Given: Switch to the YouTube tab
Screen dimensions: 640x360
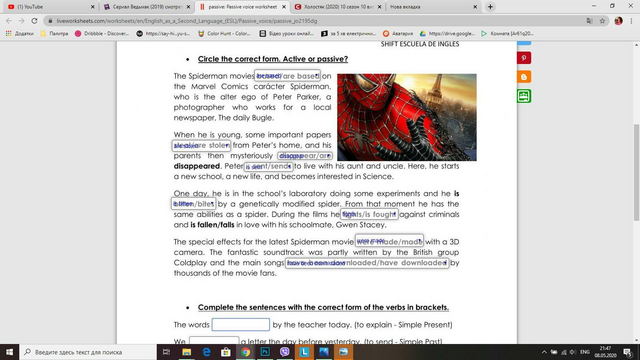Looking at the screenshot, I should coord(51,7).
